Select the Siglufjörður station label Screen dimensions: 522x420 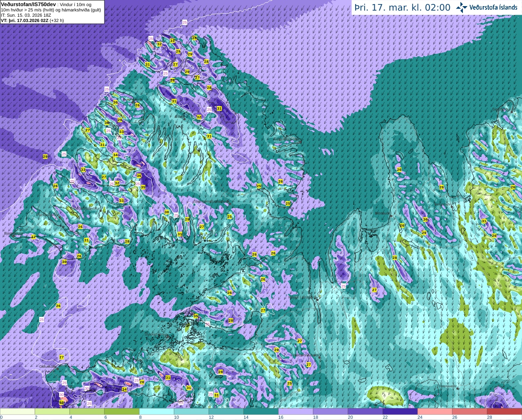pos(502,109)
